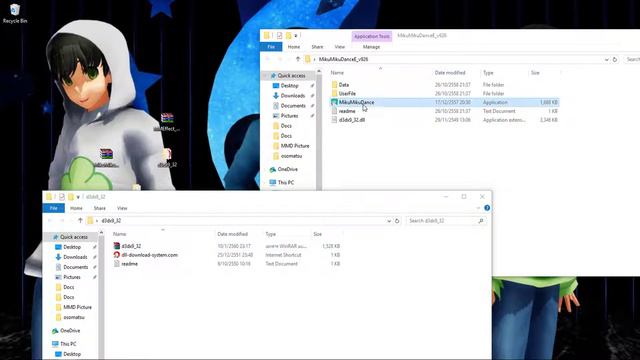Screen dimensions: 640x360
Task: Click the Help icon in the d3dx9_32 window
Action: 487,208
